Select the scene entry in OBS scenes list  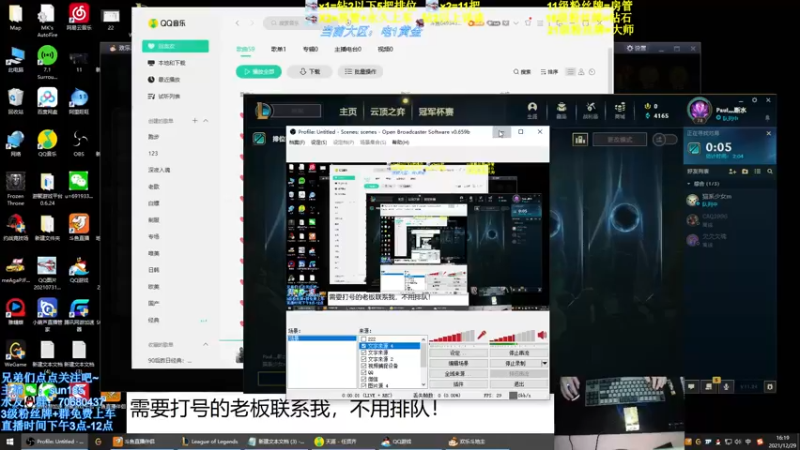click(322, 338)
